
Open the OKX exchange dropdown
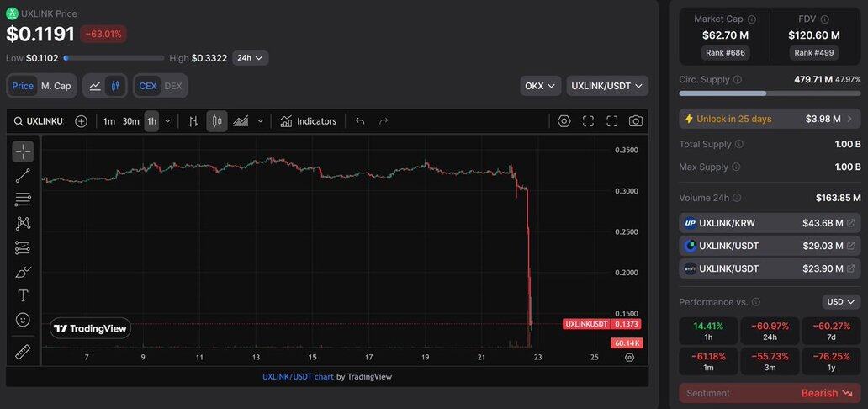540,86
